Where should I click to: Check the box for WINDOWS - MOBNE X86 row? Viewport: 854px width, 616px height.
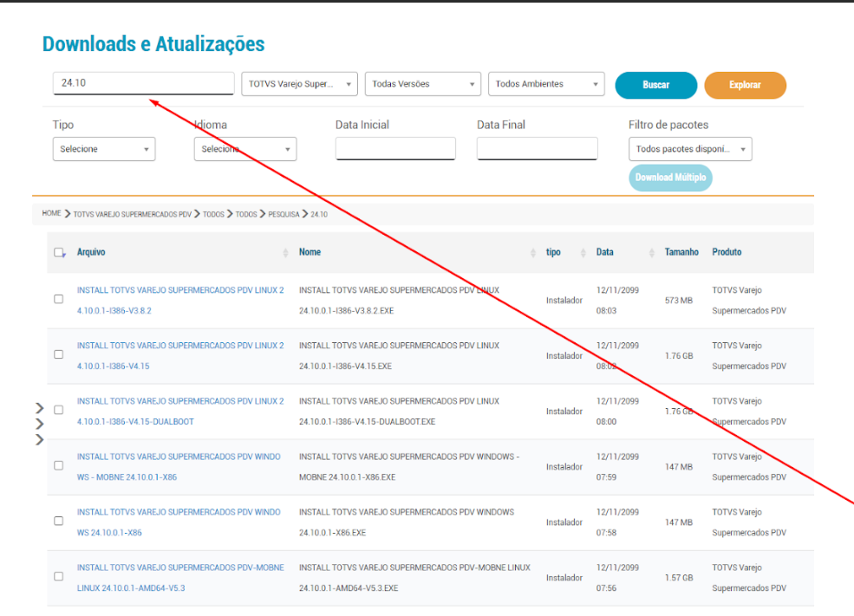tap(59, 466)
